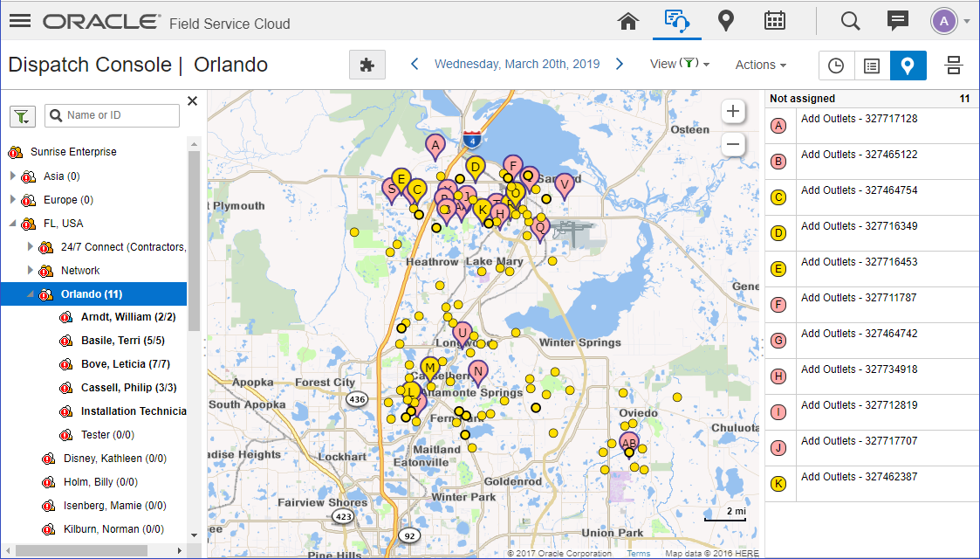Select Tester (0/0)
The width and height of the screenshot is (980, 559).
pos(107,435)
